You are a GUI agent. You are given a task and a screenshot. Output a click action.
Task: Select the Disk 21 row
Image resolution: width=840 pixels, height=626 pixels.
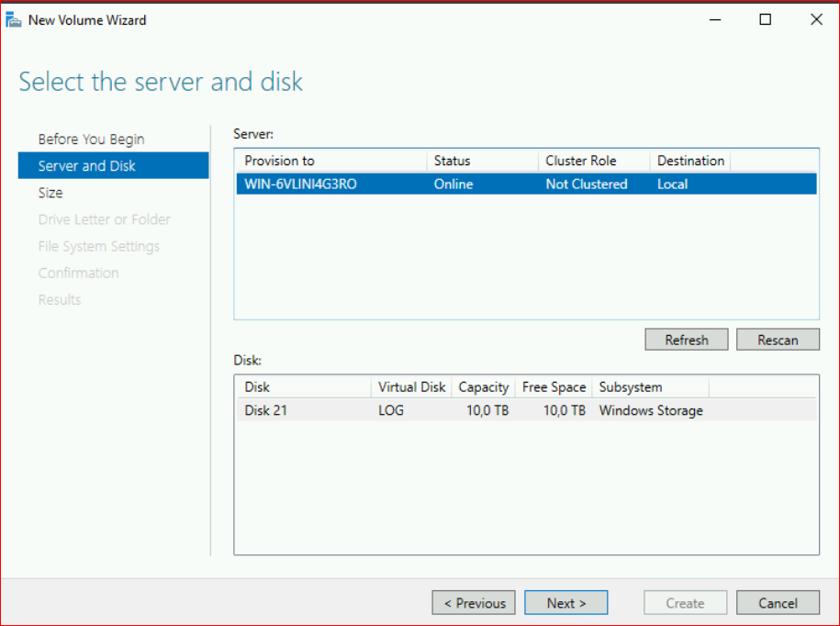point(266,410)
